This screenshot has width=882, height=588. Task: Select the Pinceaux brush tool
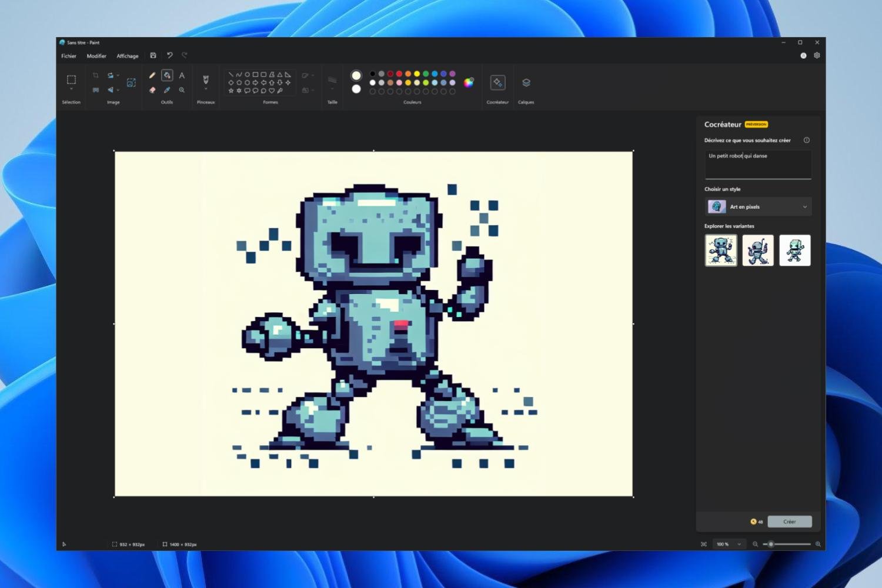[206, 79]
